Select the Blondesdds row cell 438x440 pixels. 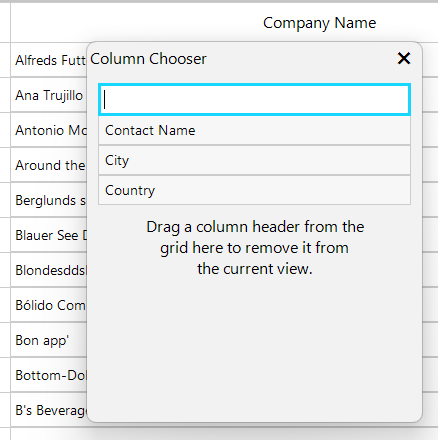[x=49, y=270]
